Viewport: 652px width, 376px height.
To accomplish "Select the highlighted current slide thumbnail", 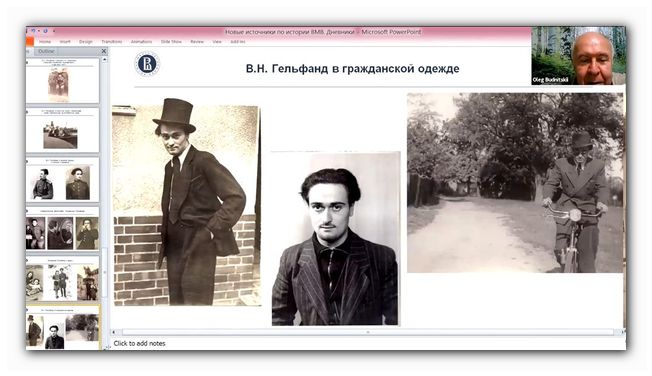I will point(63,328).
